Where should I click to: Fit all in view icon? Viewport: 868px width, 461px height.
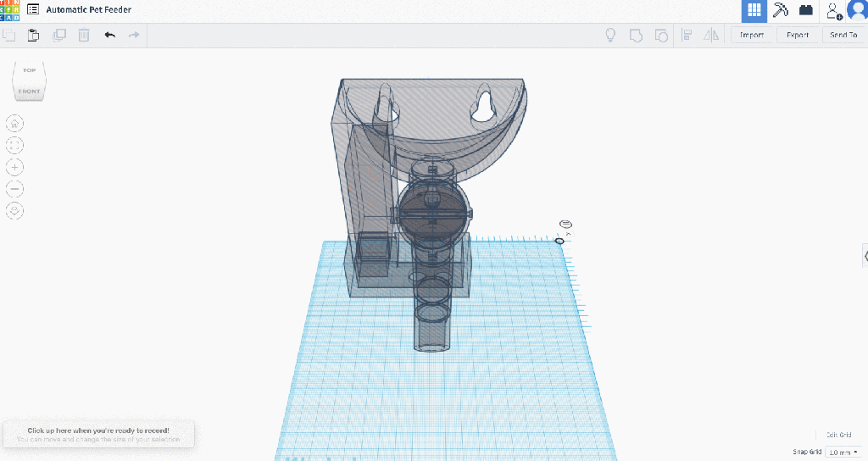pyautogui.click(x=15, y=146)
